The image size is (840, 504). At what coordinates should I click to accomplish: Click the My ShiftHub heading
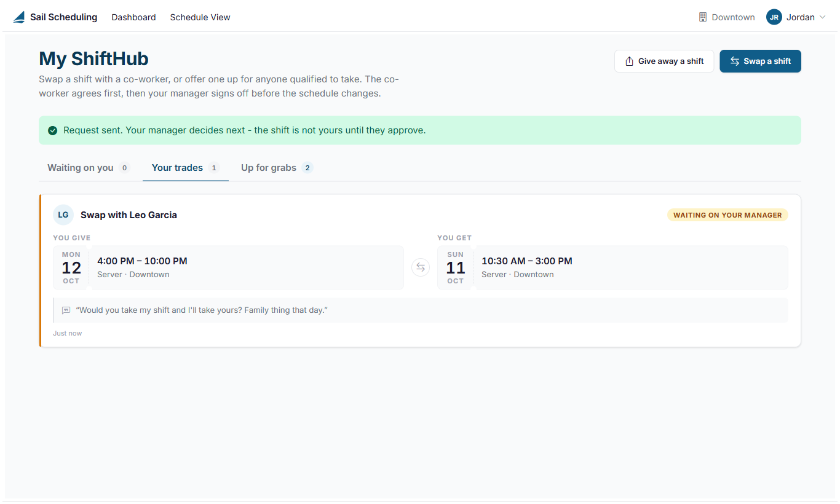tap(93, 59)
